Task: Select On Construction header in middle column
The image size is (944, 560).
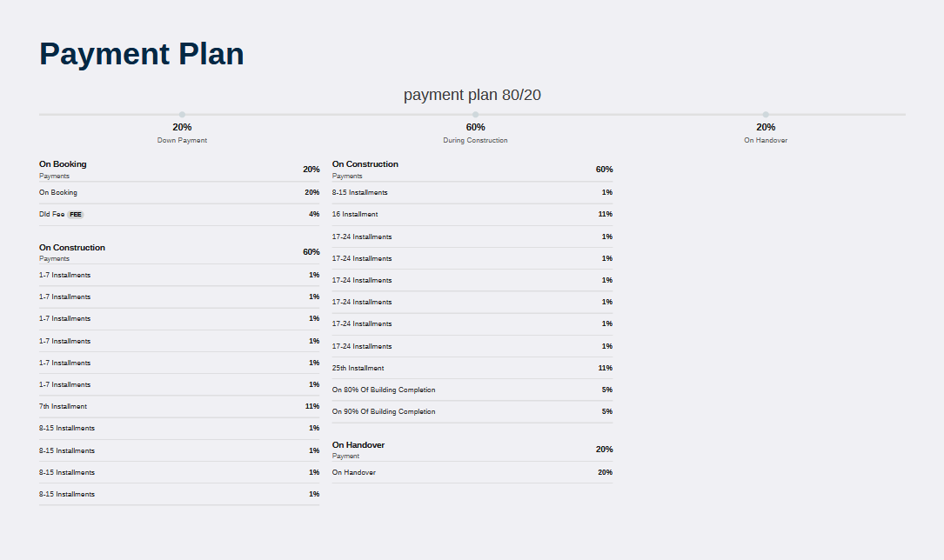Action: pyautogui.click(x=472, y=169)
